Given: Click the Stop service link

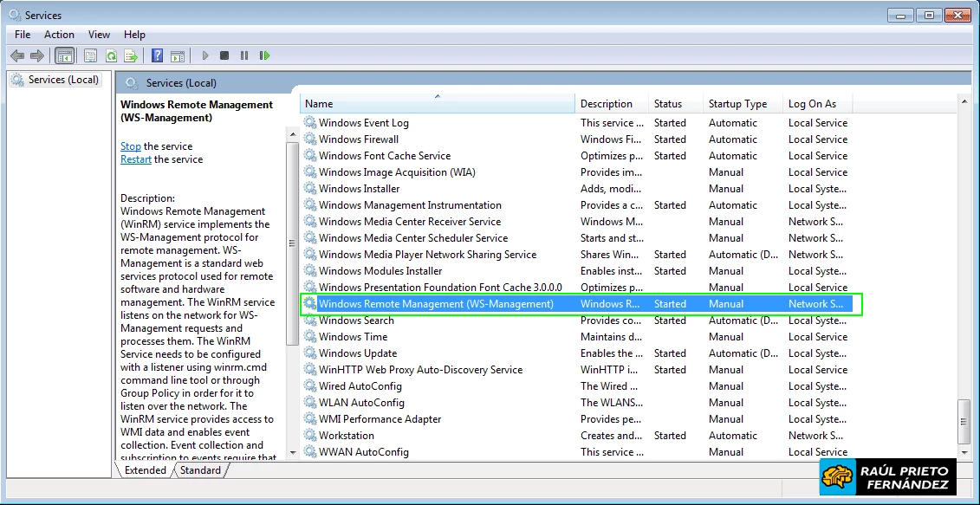Looking at the screenshot, I should coord(130,146).
